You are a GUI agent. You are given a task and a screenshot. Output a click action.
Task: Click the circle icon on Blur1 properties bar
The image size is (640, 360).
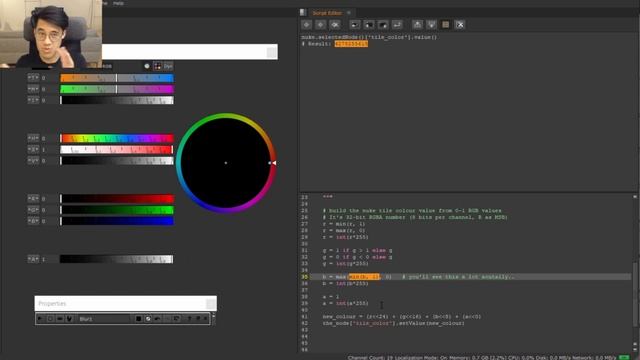point(50,318)
